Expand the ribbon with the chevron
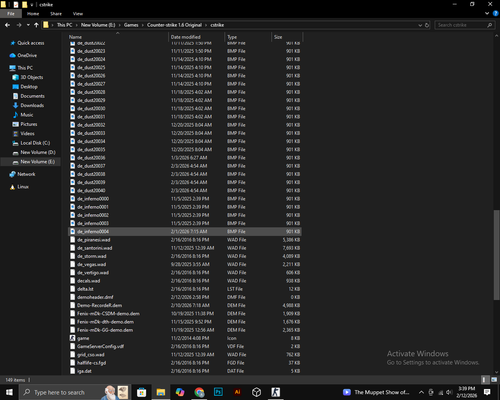The width and height of the screenshot is (500, 400). coord(487,13)
